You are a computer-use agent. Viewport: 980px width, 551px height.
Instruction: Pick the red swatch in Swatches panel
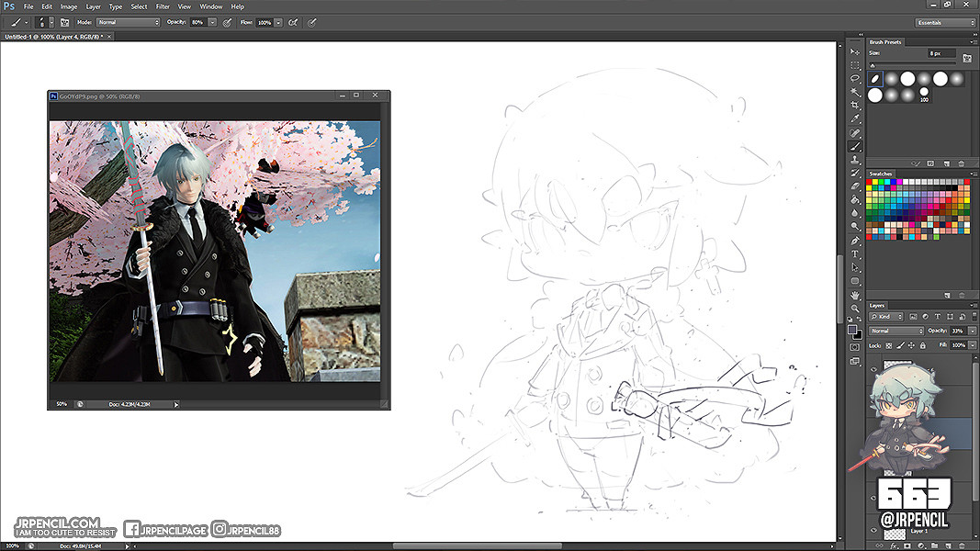870,183
